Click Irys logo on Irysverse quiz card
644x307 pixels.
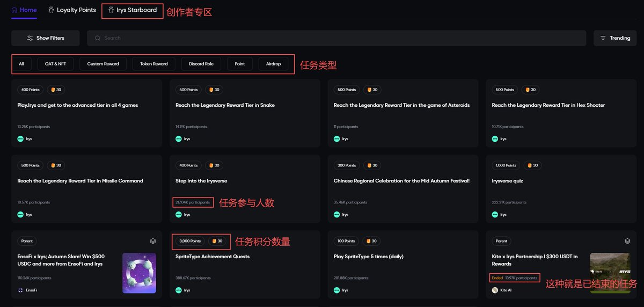coord(495,214)
